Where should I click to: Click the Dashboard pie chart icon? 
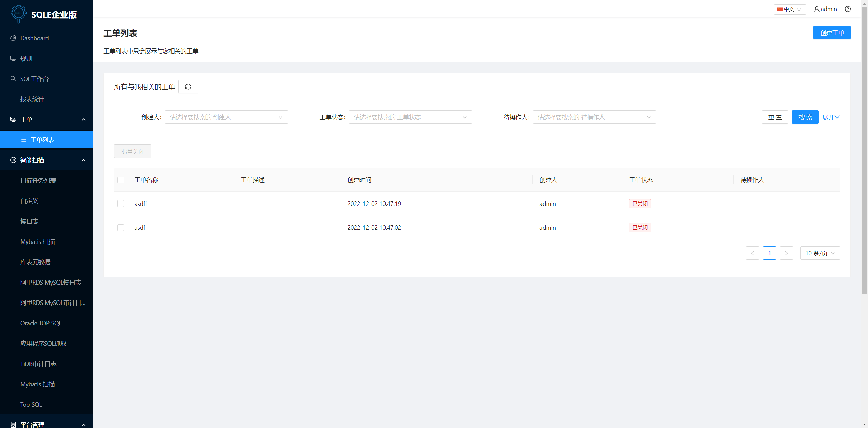click(x=13, y=38)
